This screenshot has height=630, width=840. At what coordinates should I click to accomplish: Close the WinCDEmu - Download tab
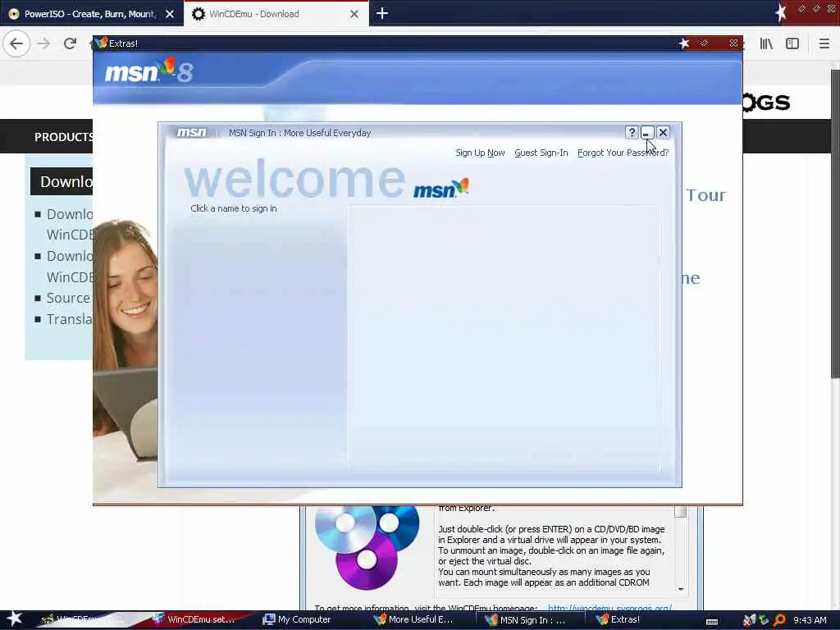pyautogui.click(x=354, y=14)
